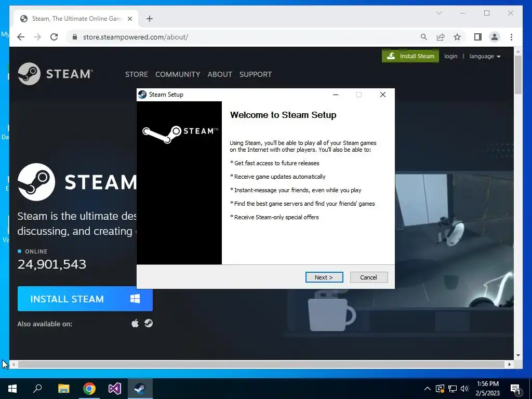Open the login link
Image resolution: width=532 pixels, height=399 pixels.
click(x=450, y=56)
